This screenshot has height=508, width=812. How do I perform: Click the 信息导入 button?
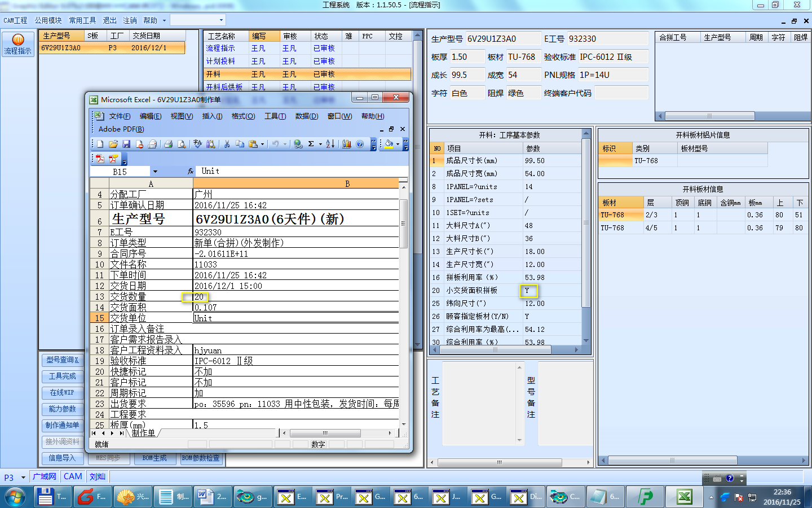[63, 458]
